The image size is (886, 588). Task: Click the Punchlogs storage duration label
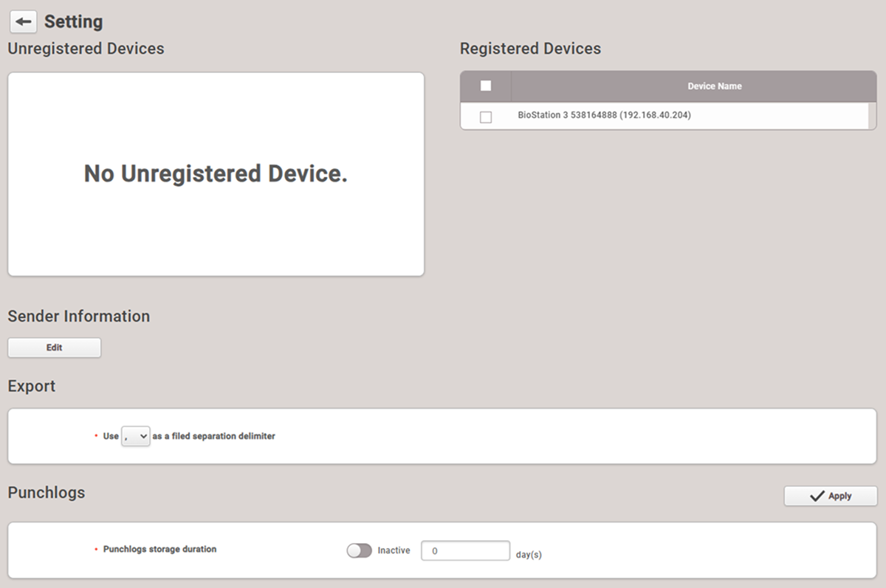(x=159, y=550)
